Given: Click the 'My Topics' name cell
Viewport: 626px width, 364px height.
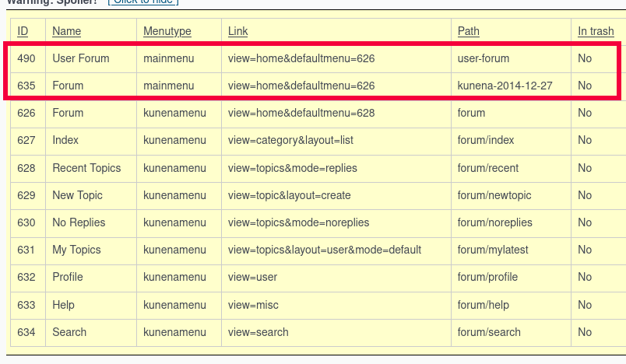Looking at the screenshot, I should tap(77, 250).
